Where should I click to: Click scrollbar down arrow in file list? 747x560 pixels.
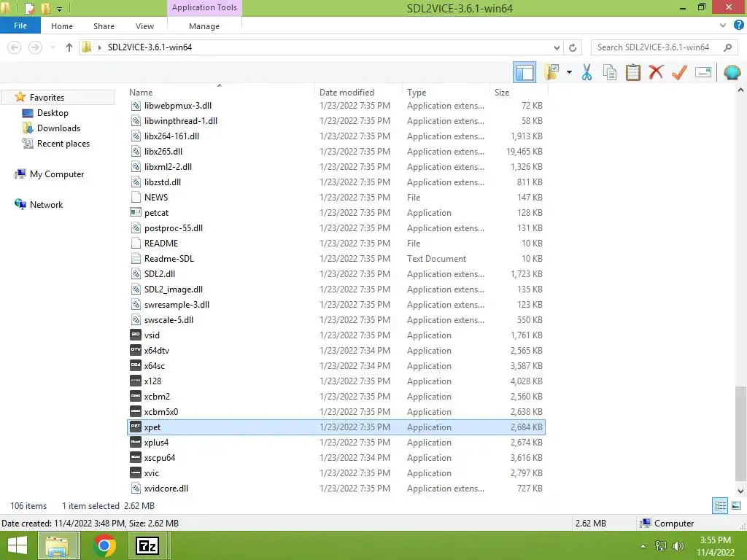741,491
